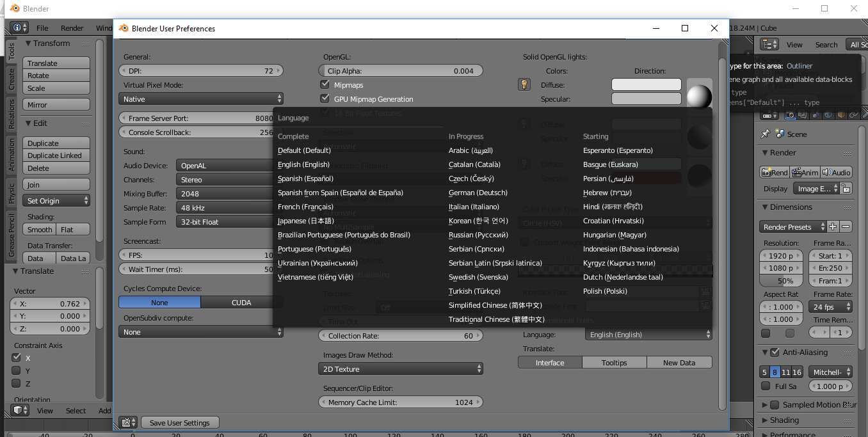
Task: Enable Z constraint axis checkbox
Action: click(16, 383)
